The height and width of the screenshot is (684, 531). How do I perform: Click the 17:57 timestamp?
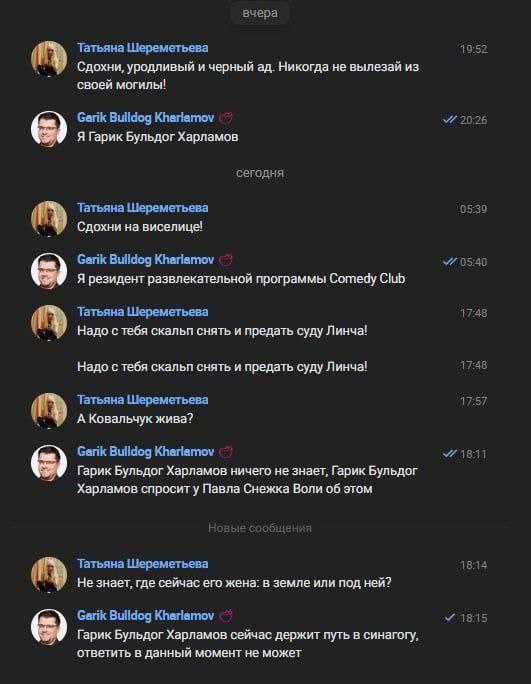tap(473, 401)
